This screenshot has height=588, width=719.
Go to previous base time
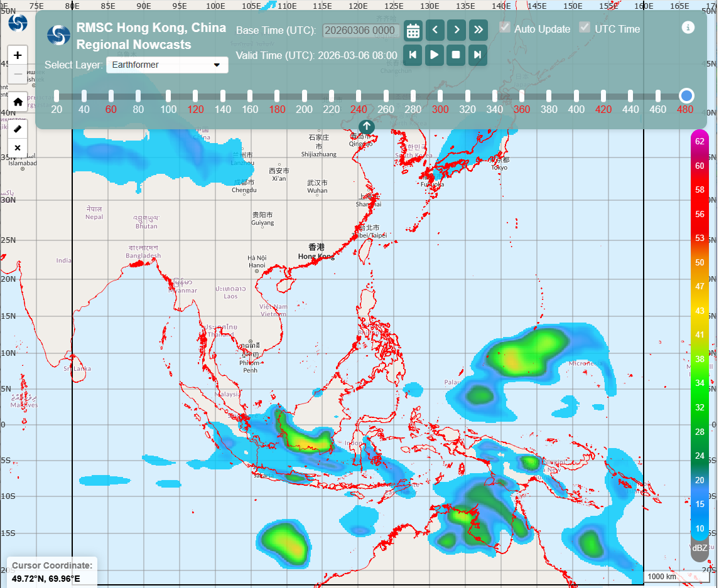(435, 30)
